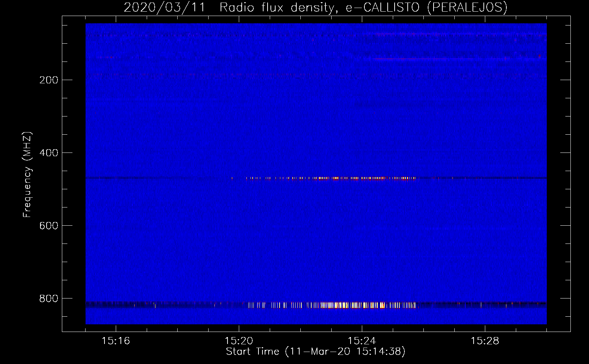Click the 15:16 time axis label
The image size is (589, 364).
point(116,341)
